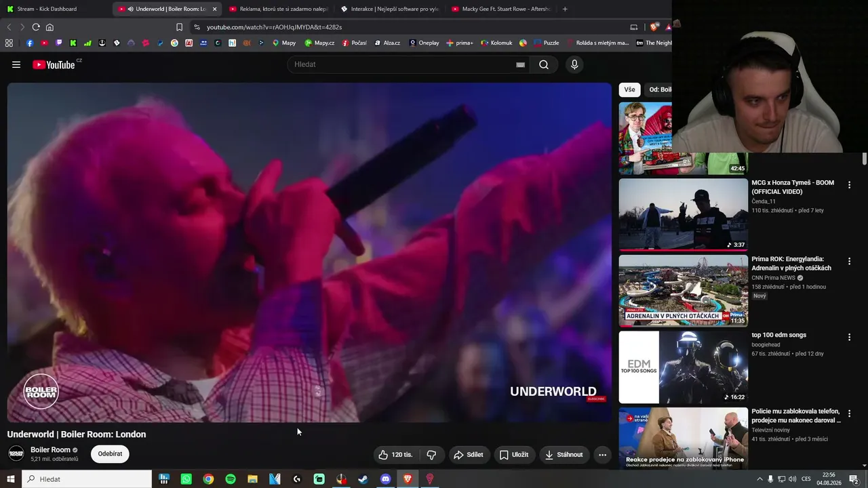Select the Od: Boiler filter chip
868x488 pixels.
660,89
